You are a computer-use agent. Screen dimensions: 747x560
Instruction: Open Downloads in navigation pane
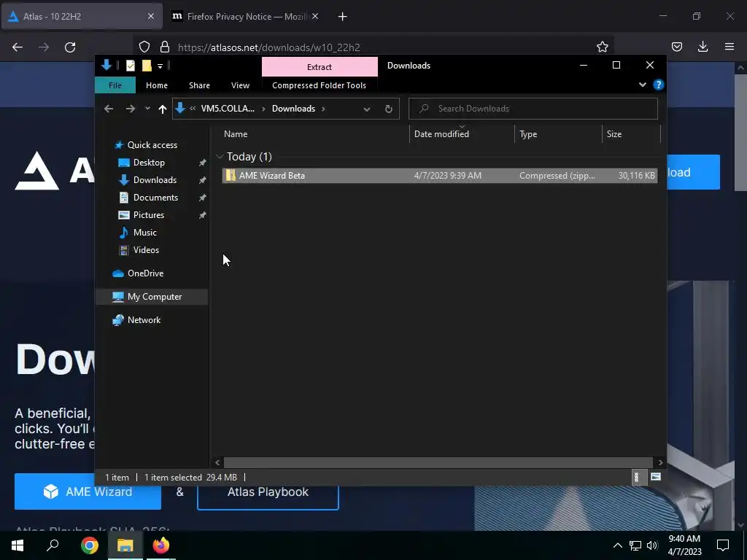(x=155, y=180)
